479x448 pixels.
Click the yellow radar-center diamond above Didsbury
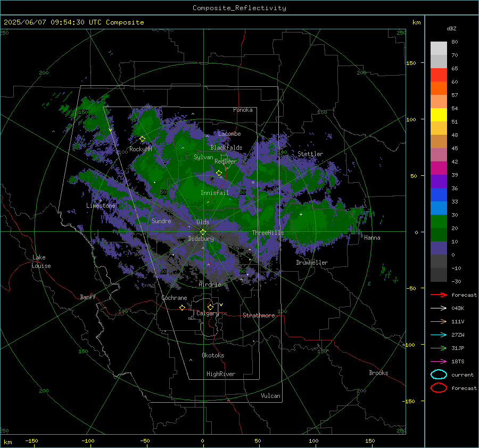click(x=203, y=232)
